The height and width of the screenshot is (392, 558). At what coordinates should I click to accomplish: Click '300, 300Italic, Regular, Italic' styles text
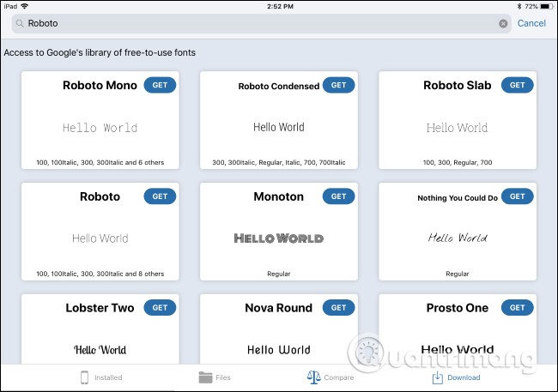click(279, 163)
